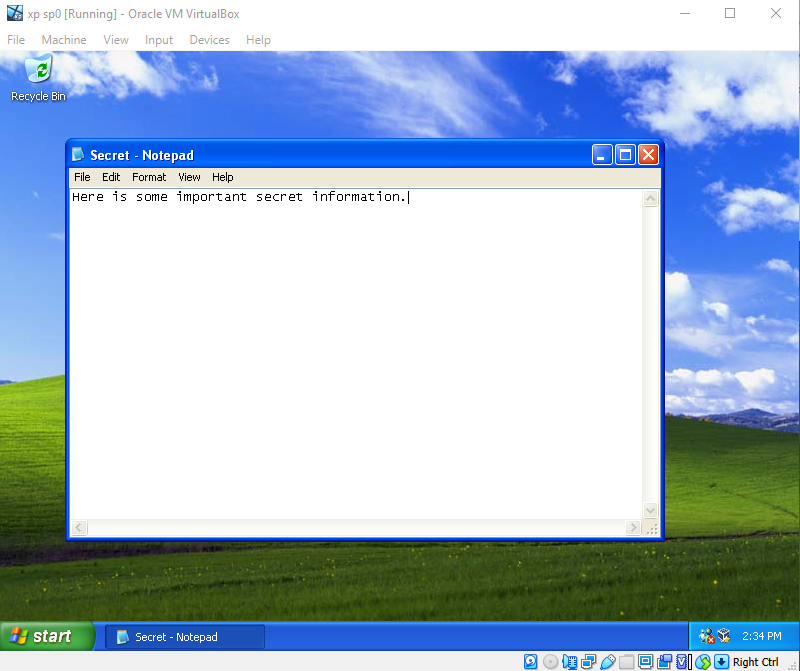Click the hard disk activity icon in VirtualBox status bar
Viewport: 800px width, 671px height.
(531, 662)
